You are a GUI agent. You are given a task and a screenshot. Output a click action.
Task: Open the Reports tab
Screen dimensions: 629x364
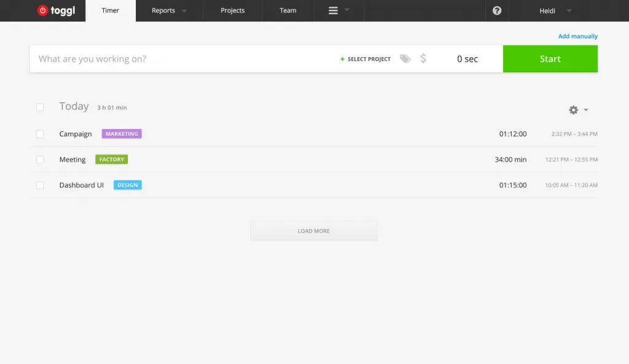[163, 11]
